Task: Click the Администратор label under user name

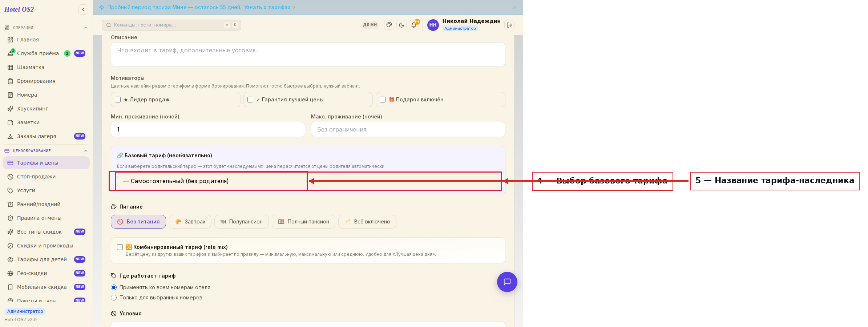Action: (460, 28)
